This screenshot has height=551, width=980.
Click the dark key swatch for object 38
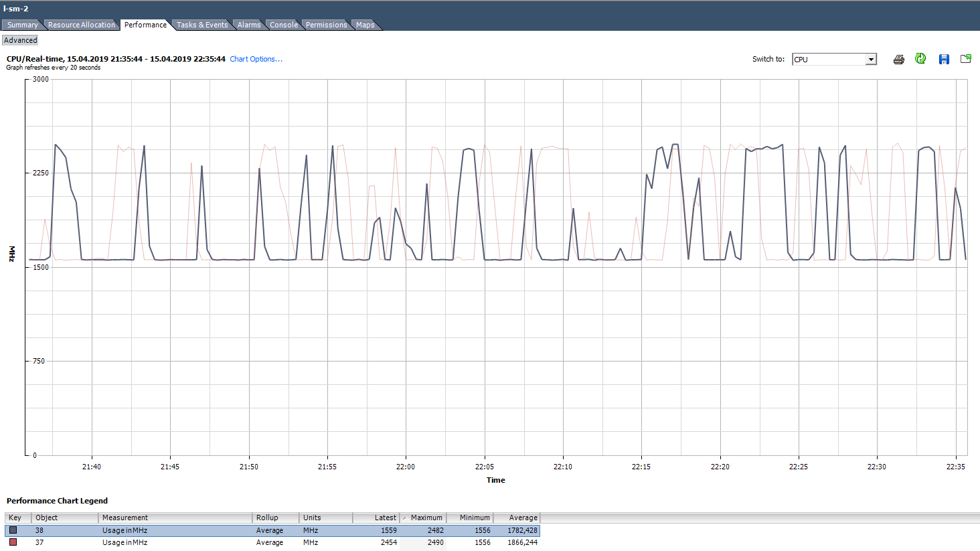(x=12, y=530)
